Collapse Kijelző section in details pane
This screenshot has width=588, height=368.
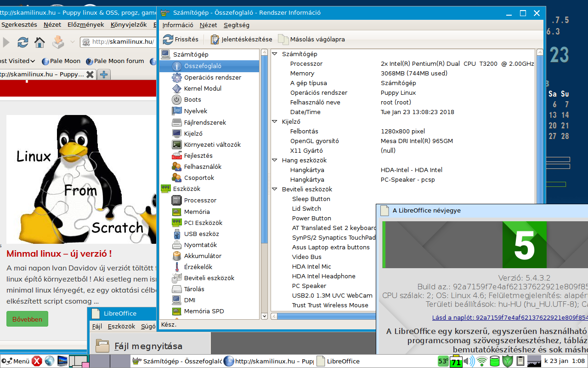(x=275, y=121)
